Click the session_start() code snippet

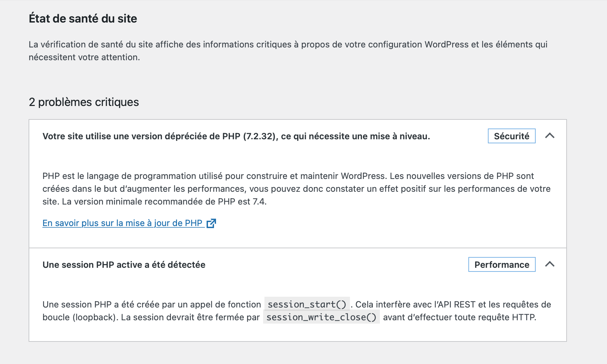click(x=307, y=304)
